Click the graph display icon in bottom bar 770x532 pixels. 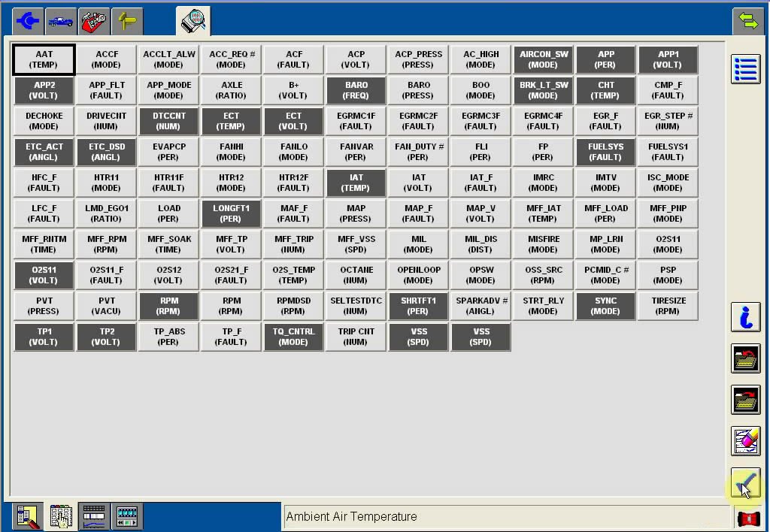[x=94, y=516]
